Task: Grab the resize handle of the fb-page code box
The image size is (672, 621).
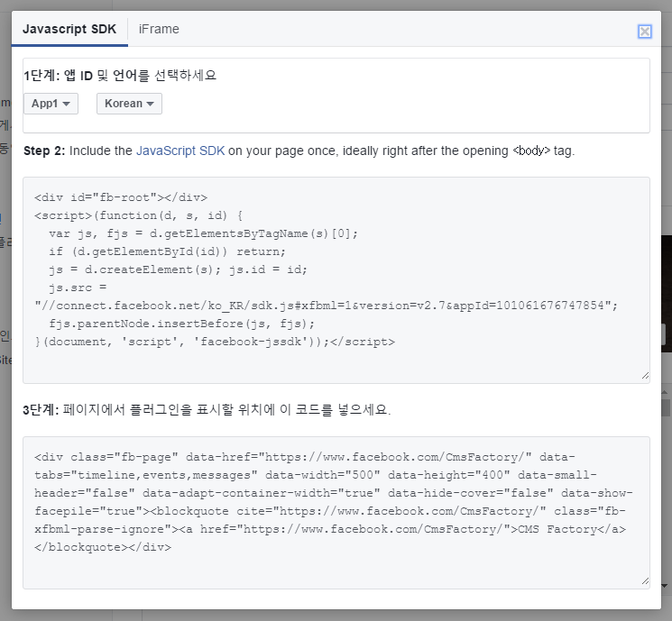Action: (645, 581)
